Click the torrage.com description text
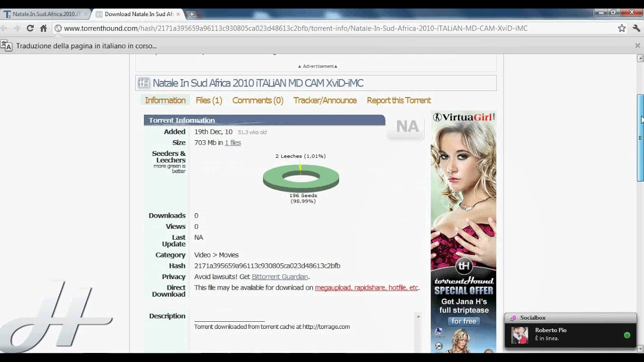Screen dimensions: 644x362 [272, 327]
